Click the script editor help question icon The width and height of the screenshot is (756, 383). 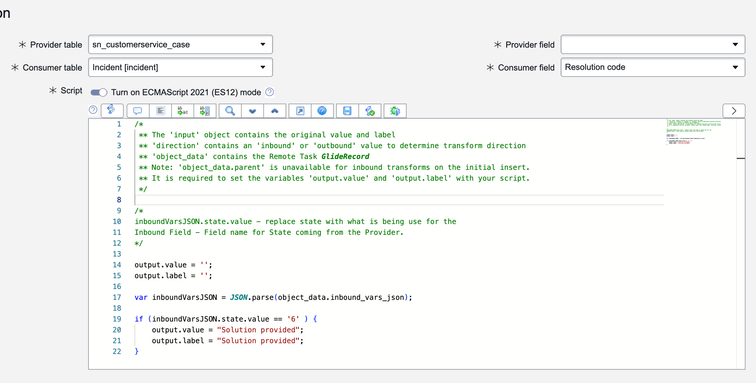click(x=93, y=110)
